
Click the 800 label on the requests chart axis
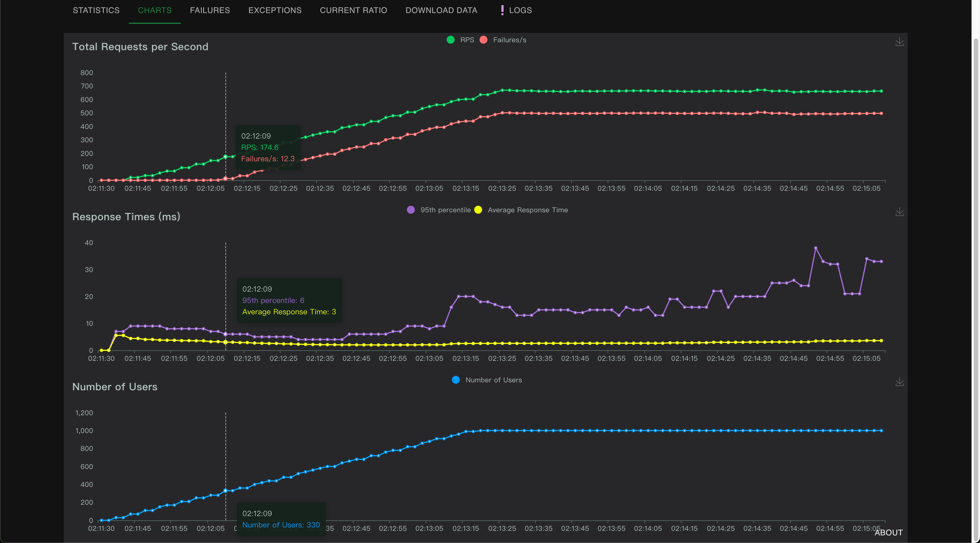pyautogui.click(x=87, y=73)
